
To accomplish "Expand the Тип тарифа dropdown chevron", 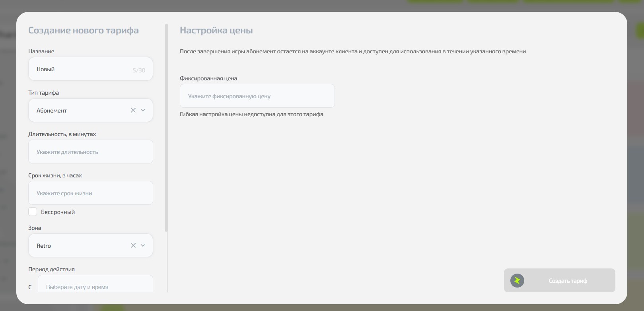I will tap(143, 110).
